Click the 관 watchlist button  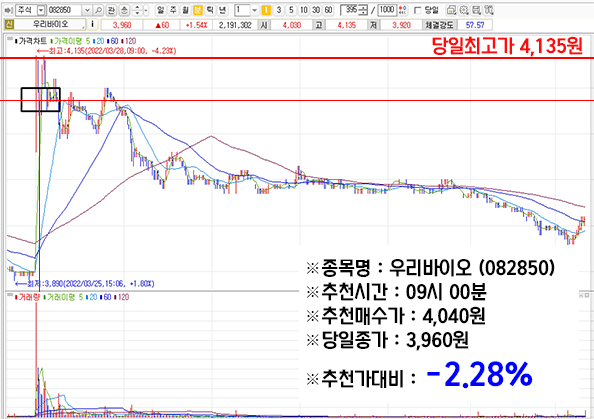111,10
